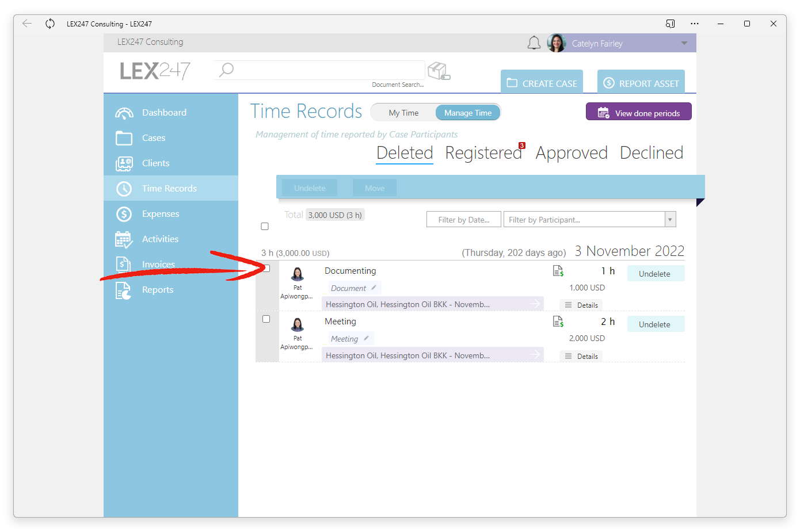800x532 pixels.
Task: Click the toolbar Undelete button
Action: [310, 188]
